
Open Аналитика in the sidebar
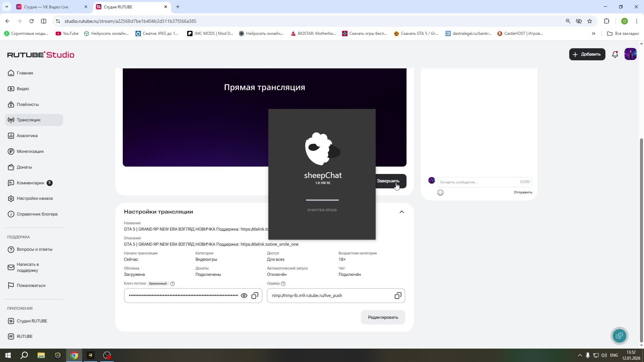(x=27, y=136)
